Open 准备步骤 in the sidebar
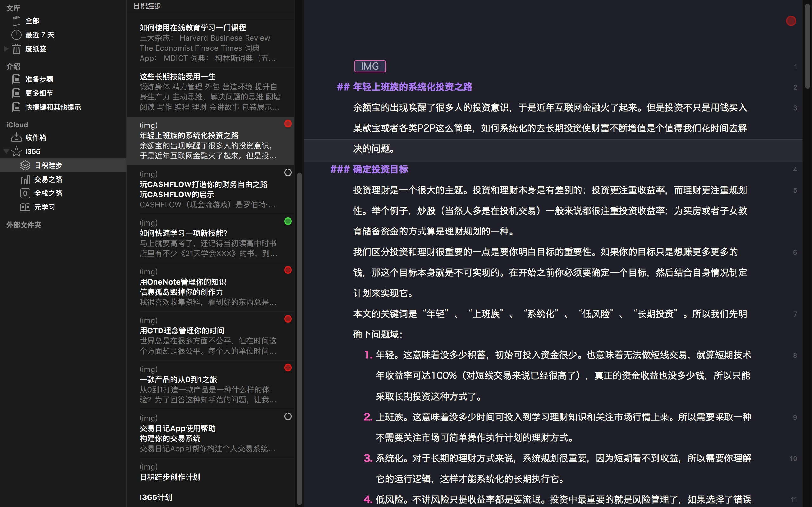This screenshot has height=507, width=812. pos(39,79)
